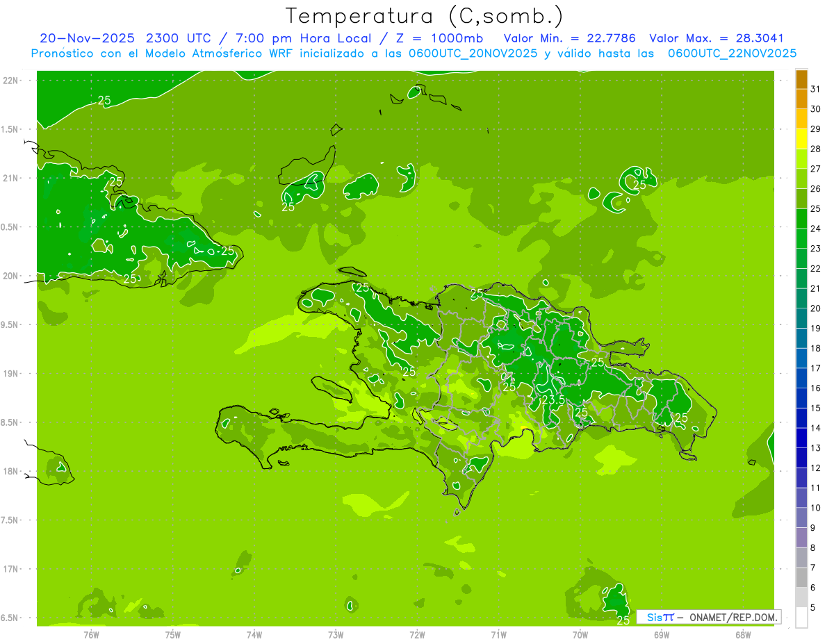Click the 73W longitude label
Screen dimensions: 834x644
[x=336, y=635]
